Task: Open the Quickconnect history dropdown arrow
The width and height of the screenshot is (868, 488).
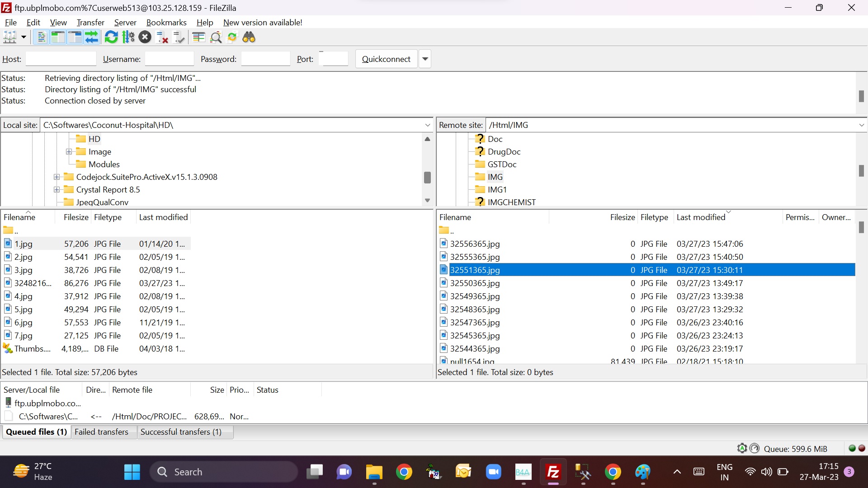Action: [425, 59]
